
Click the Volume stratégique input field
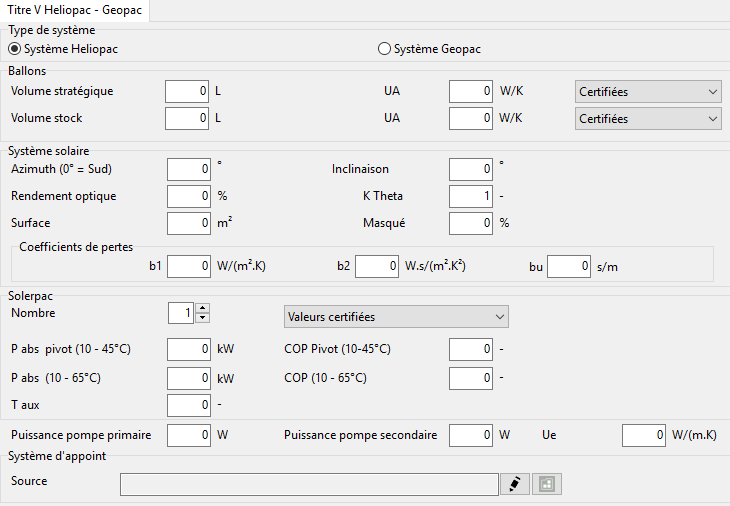pos(187,91)
